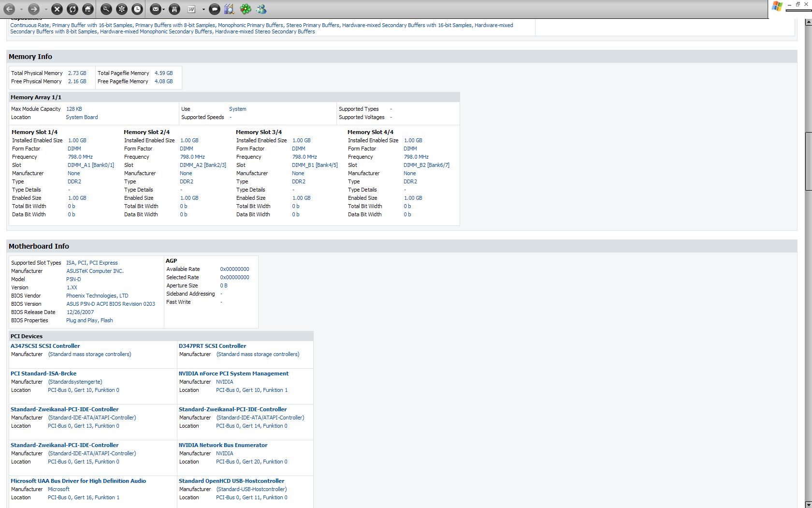This screenshot has height=508, width=812.
Task: Click Free Physical Memory value '2.16 GB'
Action: [x=77, y=81]
